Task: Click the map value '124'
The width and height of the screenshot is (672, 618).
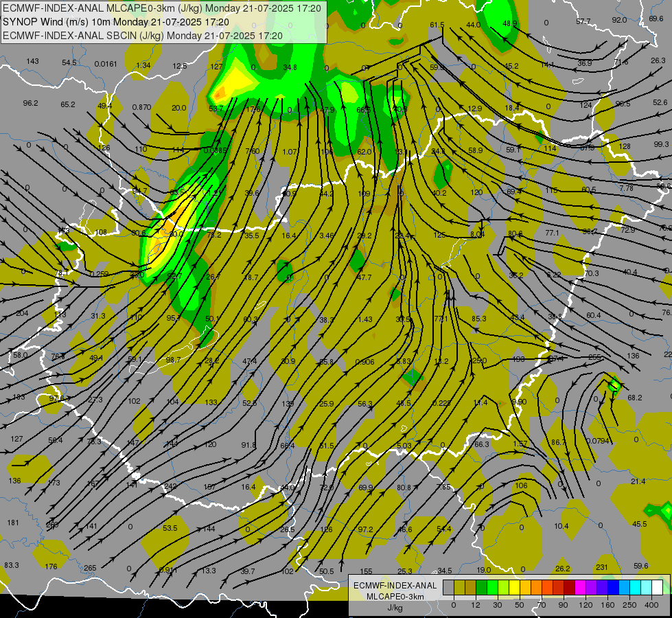Action: coord(586,105)
